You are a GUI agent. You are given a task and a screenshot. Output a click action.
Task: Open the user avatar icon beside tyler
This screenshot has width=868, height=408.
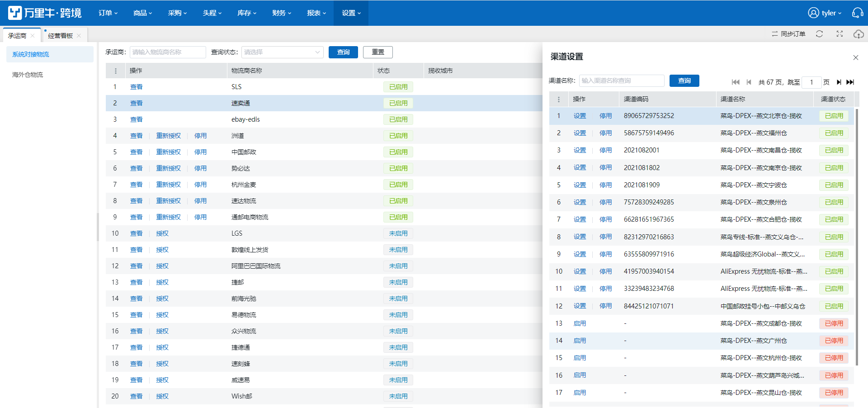tap(813, 13)
